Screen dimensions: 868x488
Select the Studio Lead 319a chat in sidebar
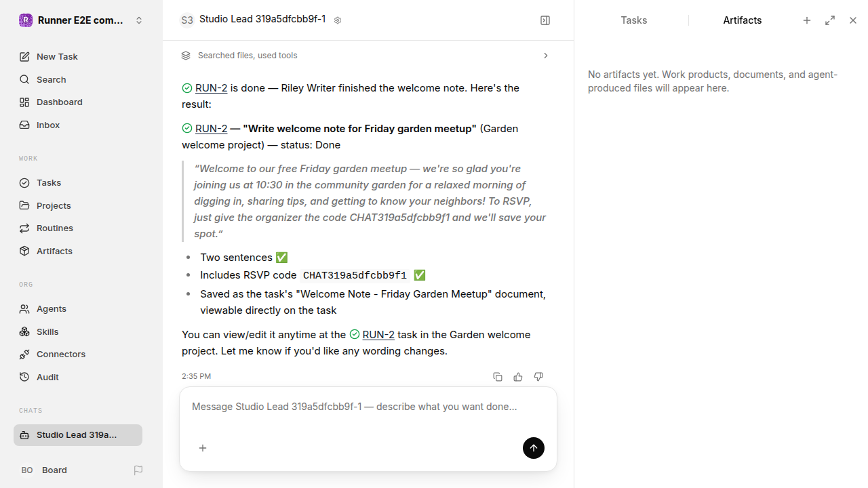point(78,435)
